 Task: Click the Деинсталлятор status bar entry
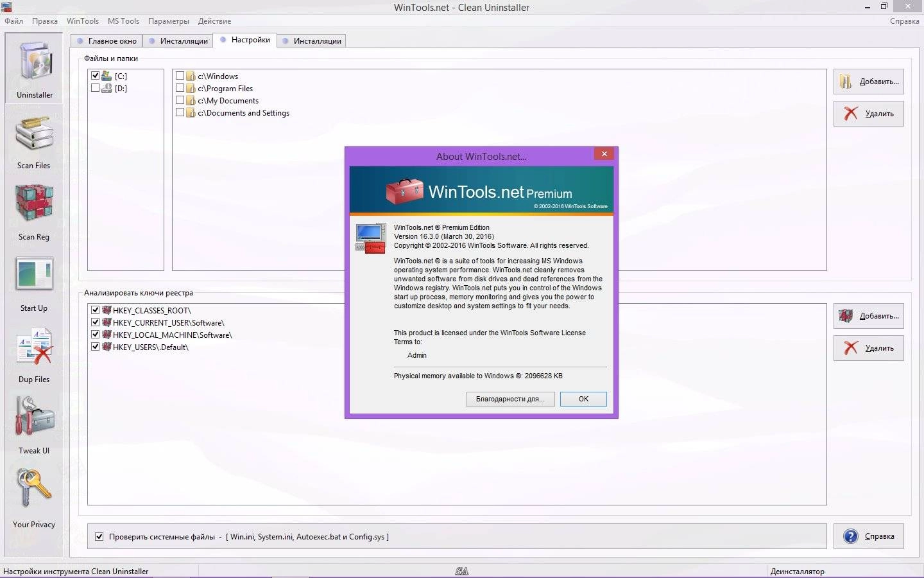797,571
